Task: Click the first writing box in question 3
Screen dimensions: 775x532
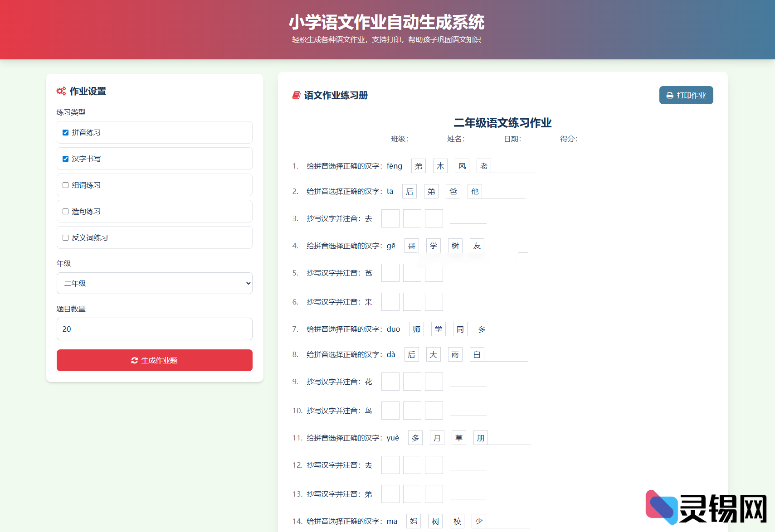Action: click(x=390, y=218)
